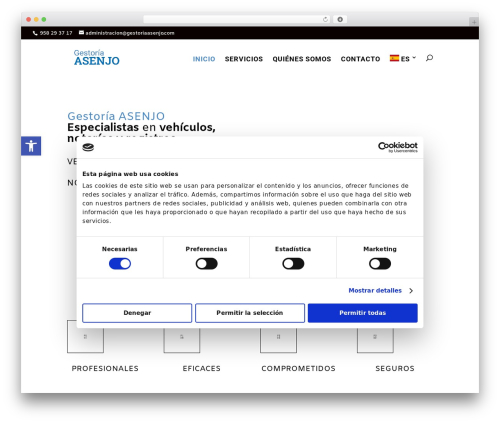Open the accessibility tools widget
The height and width of the screenshot is (423, 500).
coord(31,146)
